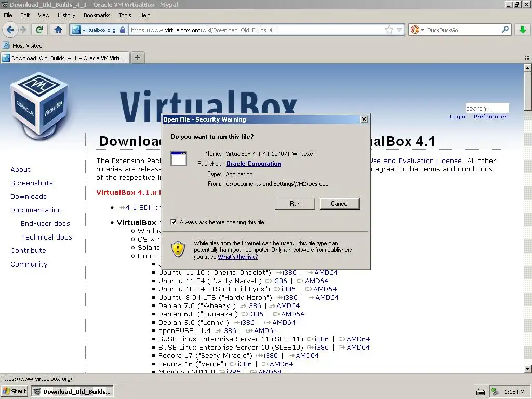
Task: Click the application file icon in dialog
Action: [179, 158]
